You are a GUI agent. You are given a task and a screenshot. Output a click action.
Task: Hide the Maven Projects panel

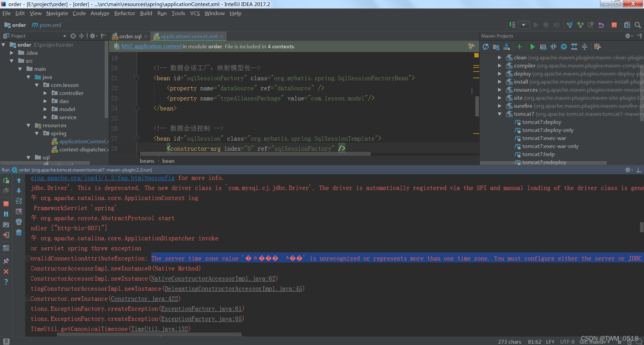pyautogui.click(x=639, y=36)
